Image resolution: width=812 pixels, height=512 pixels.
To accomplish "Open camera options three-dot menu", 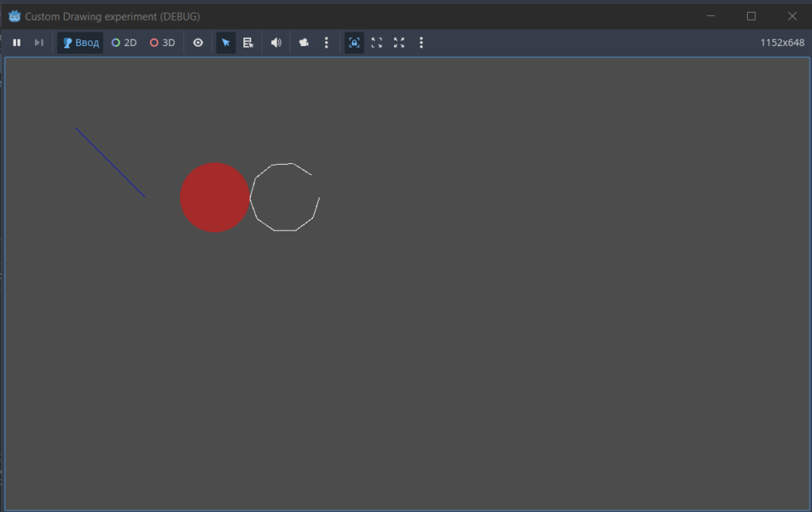I will [326, 43].
